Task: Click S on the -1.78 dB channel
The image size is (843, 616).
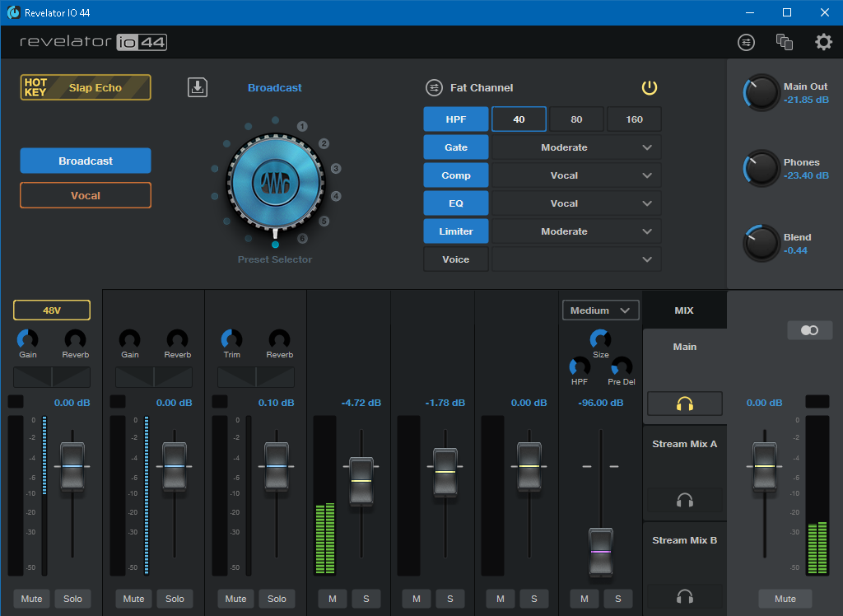Action: (x=450, y=598)
